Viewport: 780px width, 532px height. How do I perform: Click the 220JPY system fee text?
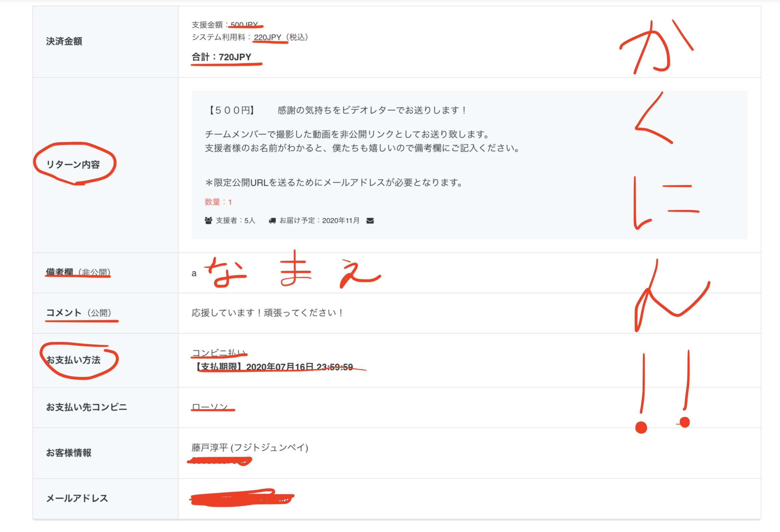pyautogui.click(x=267, y=37)
